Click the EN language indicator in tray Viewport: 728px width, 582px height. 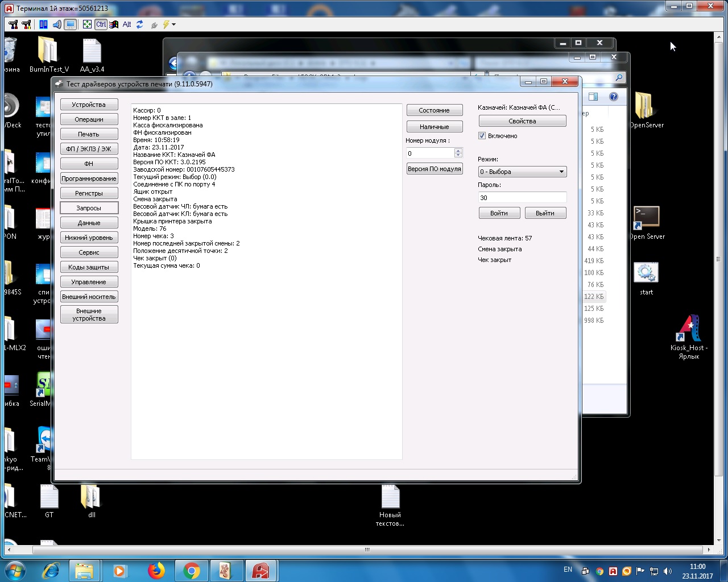(568, 569)
